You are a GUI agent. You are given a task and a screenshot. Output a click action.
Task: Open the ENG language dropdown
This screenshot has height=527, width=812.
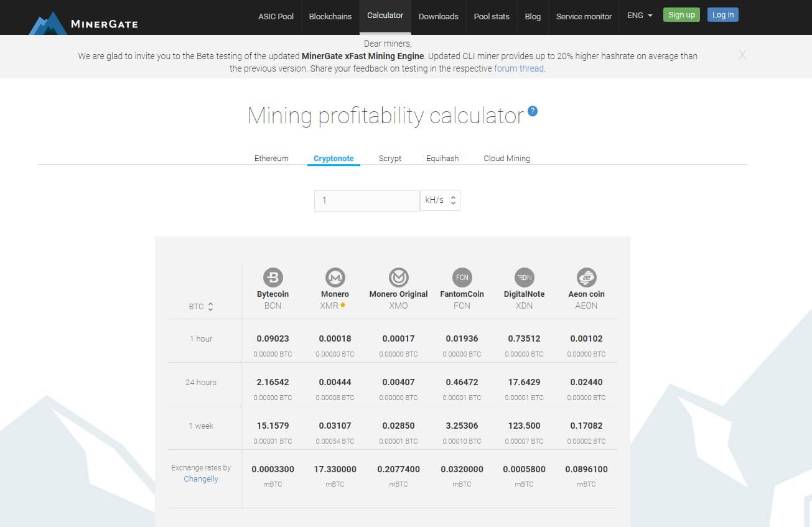640,16
